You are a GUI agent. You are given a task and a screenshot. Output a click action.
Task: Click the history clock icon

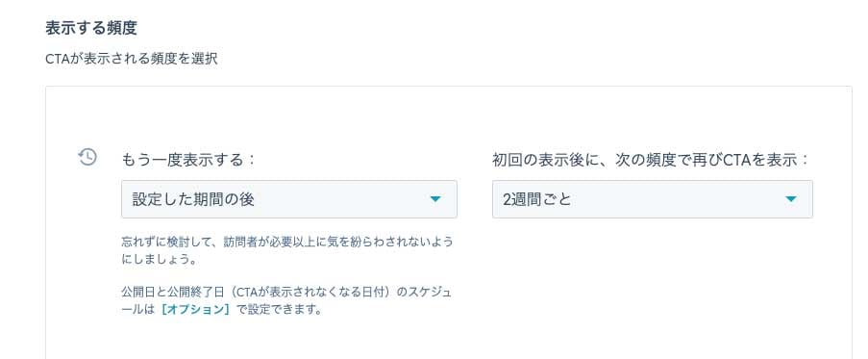click(87, 157)
